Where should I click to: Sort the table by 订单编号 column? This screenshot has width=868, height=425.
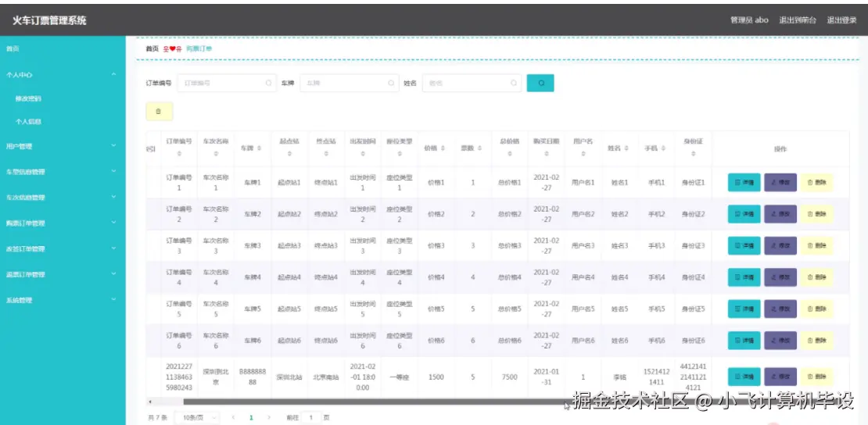tap(179, 155)
